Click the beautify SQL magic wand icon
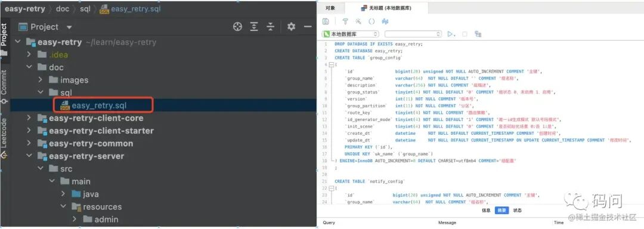The width and height of the screenshot is (644, 229). [x=358, y=21]
